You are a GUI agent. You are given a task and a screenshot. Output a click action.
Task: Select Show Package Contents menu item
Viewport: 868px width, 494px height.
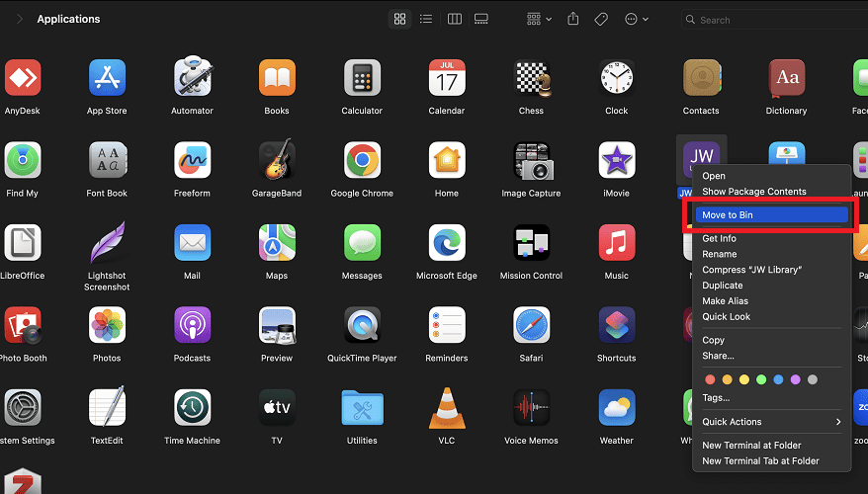pos(753,192)
